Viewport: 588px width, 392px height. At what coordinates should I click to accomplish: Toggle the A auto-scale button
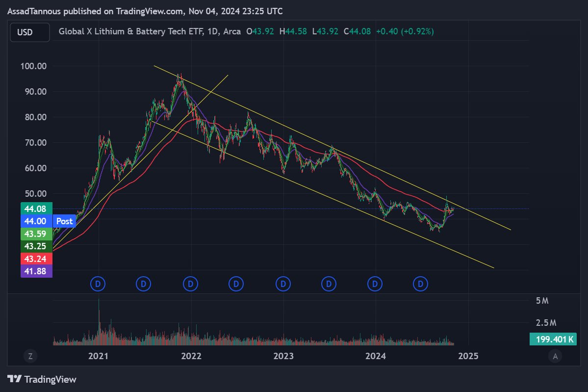pos(555,356)
